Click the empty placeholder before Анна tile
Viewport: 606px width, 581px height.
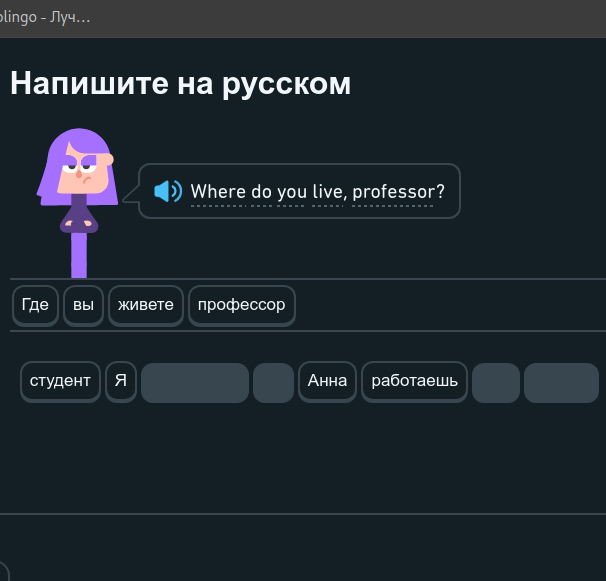pos(274,383)
